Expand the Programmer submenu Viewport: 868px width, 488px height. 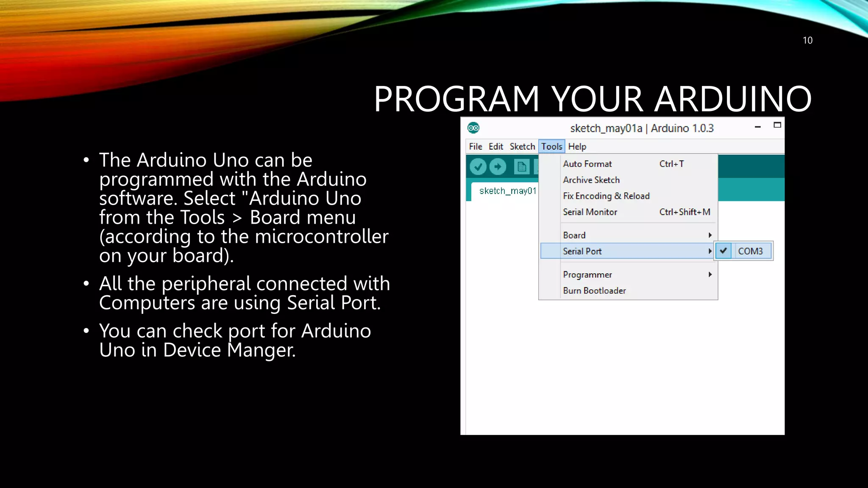[x=629, y=274]
